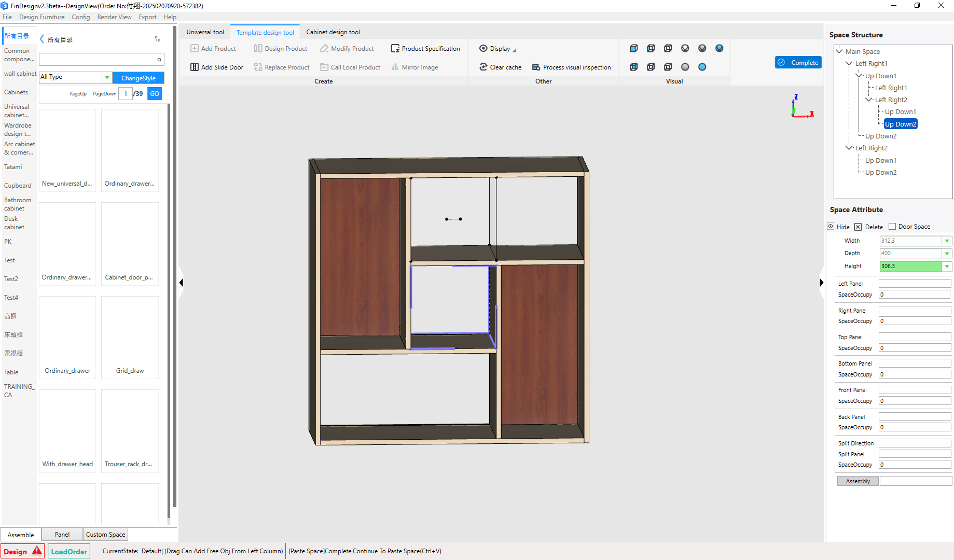Viewport: 954px width, 560px height.
Task: Collapse the right panel with the arrow
Action: coord(821,283)
